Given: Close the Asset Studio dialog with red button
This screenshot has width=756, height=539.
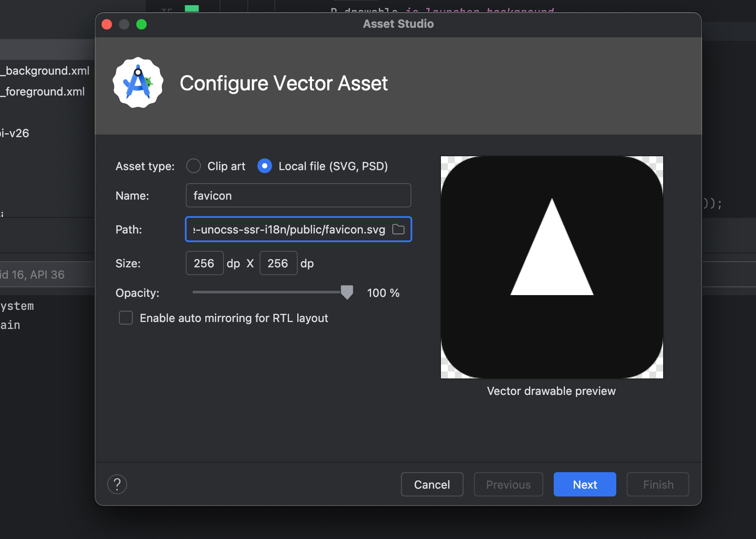Looking at the screenshot, I should (x=107, y=24).
